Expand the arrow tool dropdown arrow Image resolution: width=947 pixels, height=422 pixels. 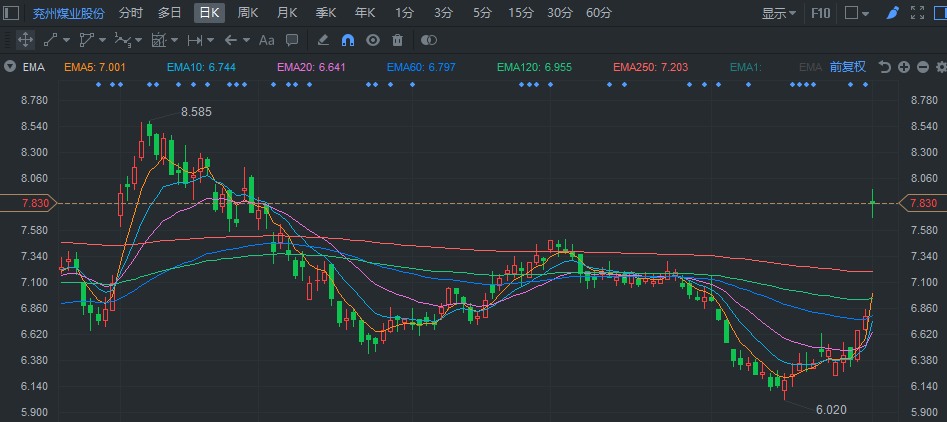[246, 40]
